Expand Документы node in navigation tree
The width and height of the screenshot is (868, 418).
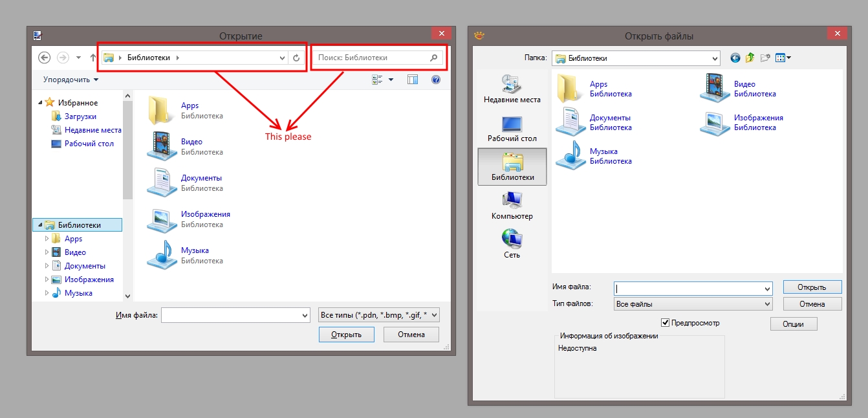[47, 266]
